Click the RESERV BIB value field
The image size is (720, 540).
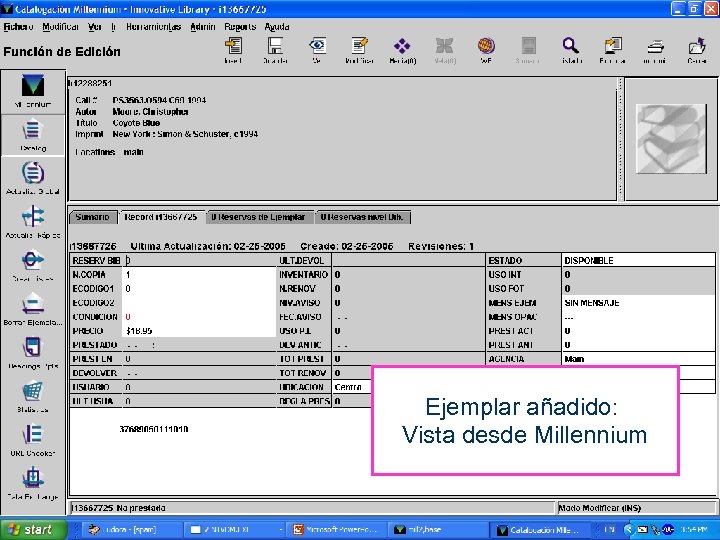(x=199, y=260)
